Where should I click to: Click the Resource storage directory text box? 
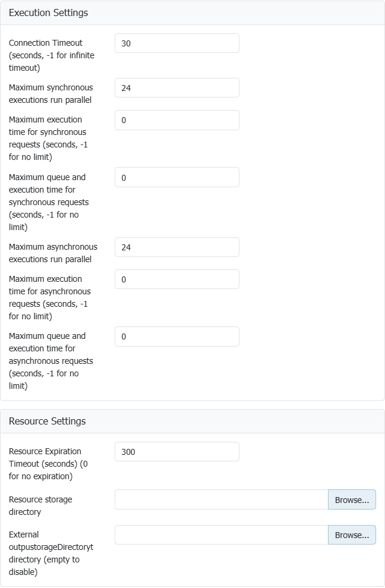coord(221,499)
